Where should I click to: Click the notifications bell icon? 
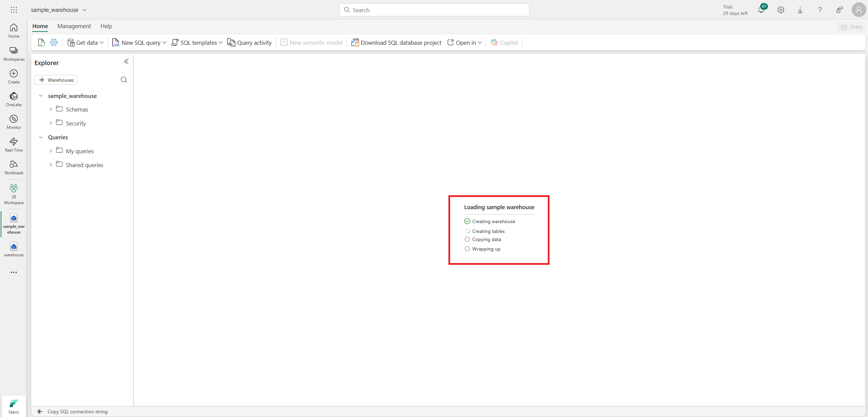tap(761, 10)
